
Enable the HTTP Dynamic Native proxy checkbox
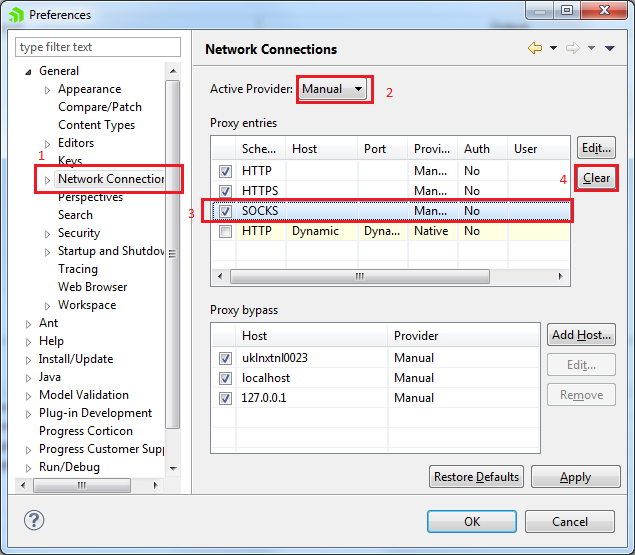[225, 231]
